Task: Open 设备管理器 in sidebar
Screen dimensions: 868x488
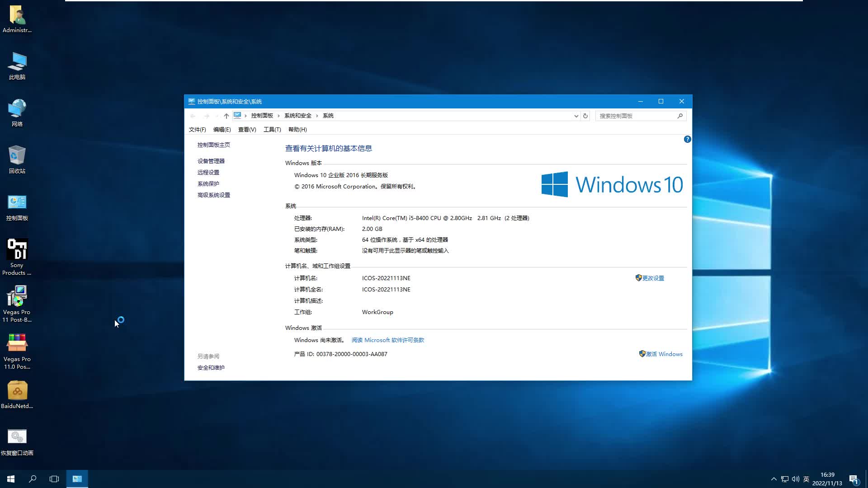Action: click(211, 161)
